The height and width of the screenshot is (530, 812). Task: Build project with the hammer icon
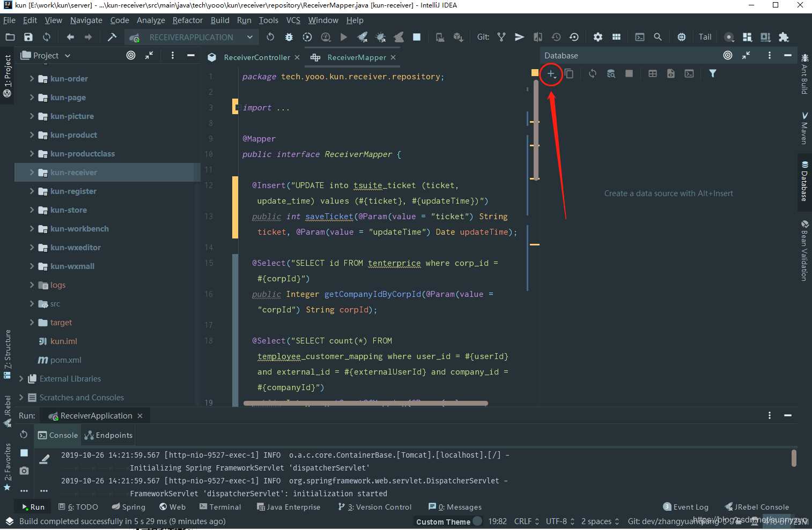[x=112, y=37]
